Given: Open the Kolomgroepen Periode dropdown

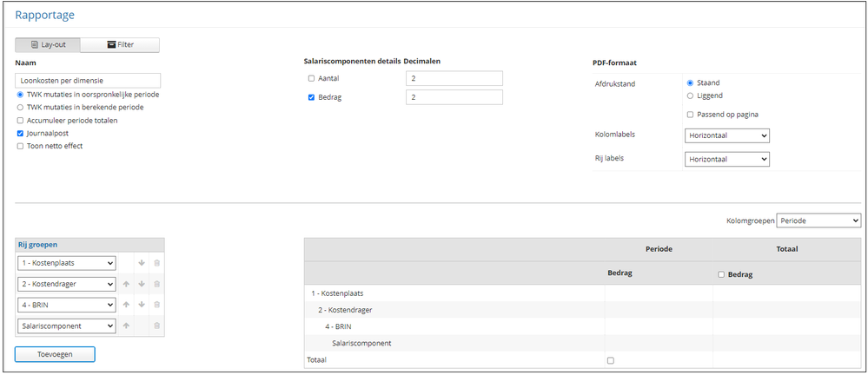Looking at the screenshot, I should pos(818,220).
